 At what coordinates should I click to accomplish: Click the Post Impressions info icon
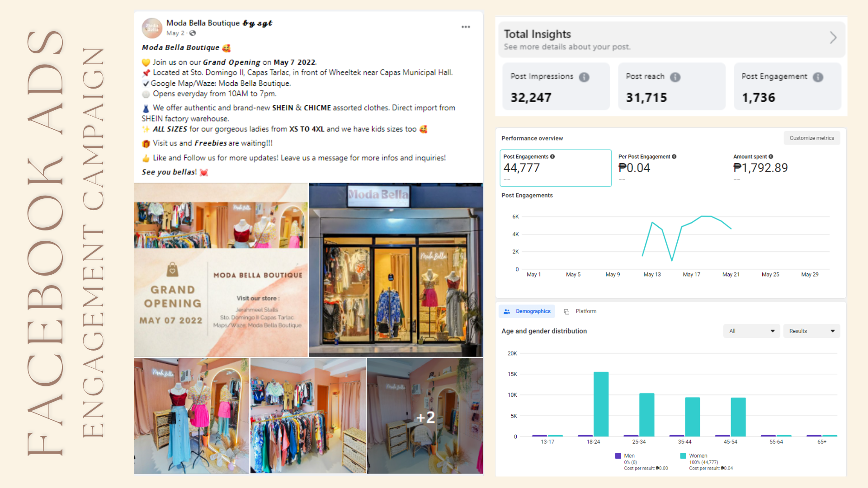point(584,77)
